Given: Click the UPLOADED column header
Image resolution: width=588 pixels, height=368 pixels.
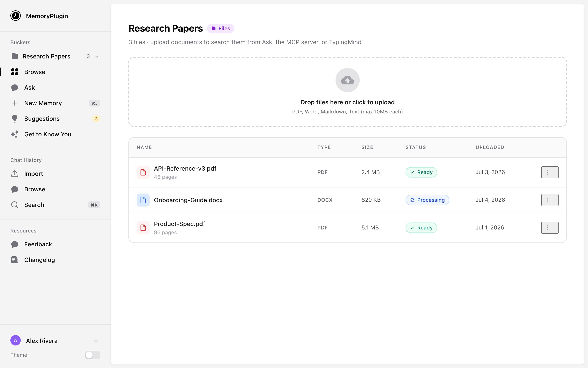Looking at the screenshot, I should tap(490, 147).
